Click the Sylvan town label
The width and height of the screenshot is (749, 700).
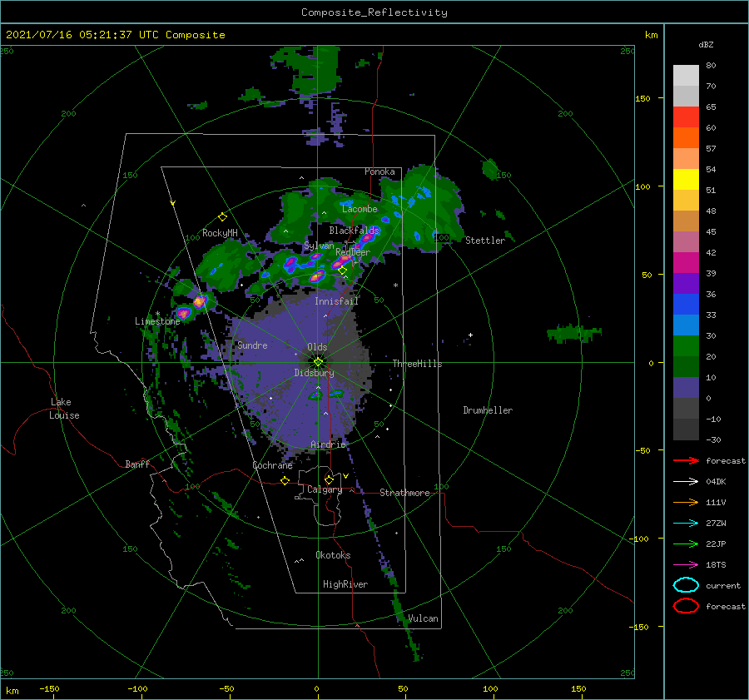point(319,246)
